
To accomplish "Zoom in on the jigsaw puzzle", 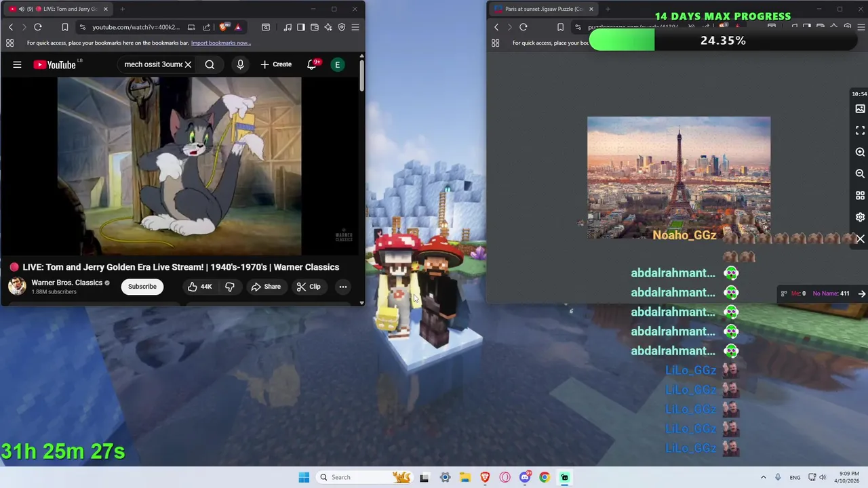I will [860, 152].
